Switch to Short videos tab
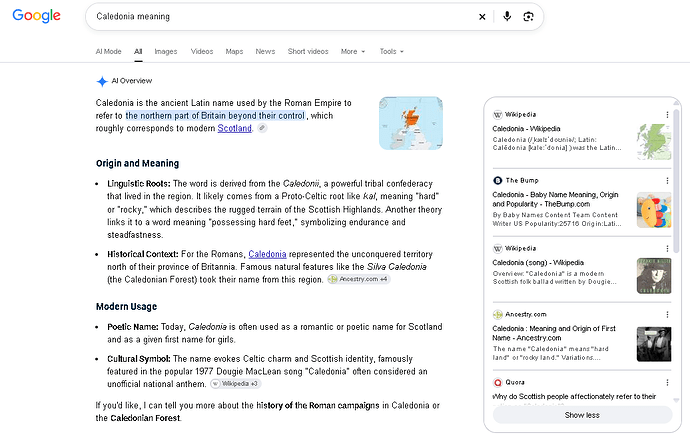 point(308,51)
